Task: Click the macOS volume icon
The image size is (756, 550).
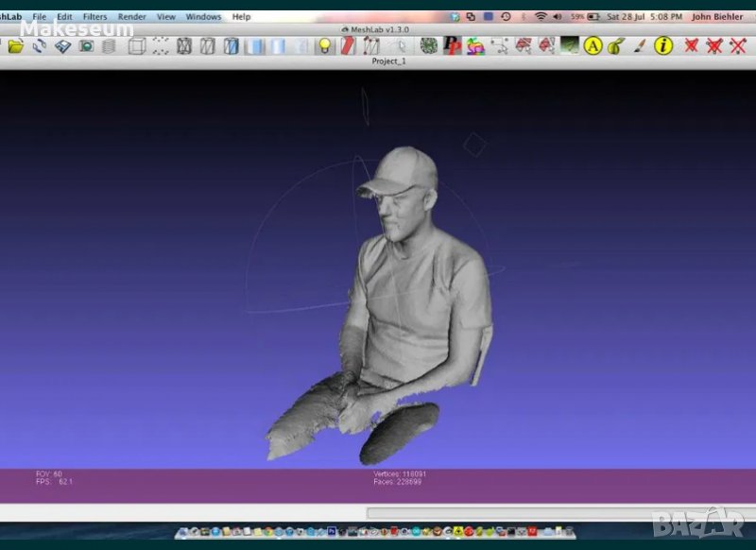Action: pos(557,17)
